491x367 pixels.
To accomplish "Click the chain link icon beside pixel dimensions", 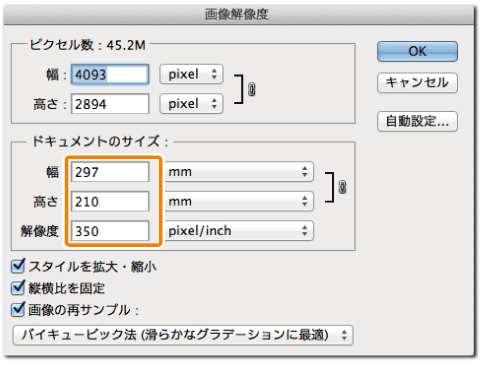I will coord(252,89).
